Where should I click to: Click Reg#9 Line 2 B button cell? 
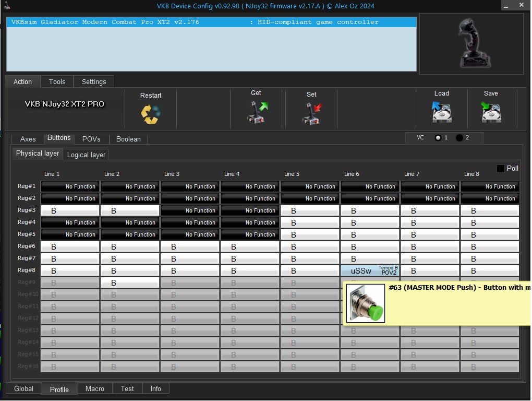tap(130, 282)
